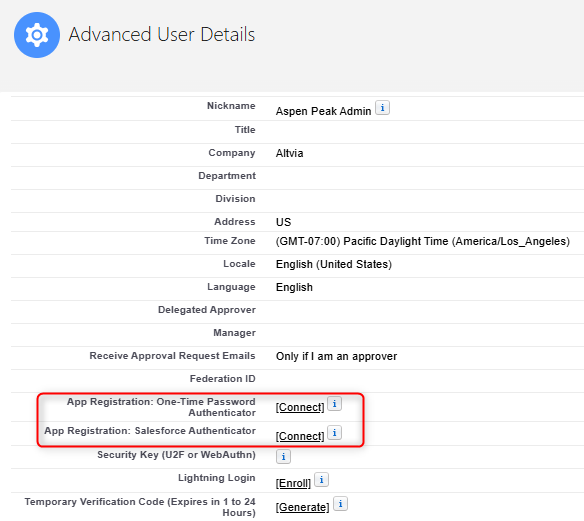Open info icon beside Temporary Verification Code Generate
Viewport: 584px width, 521px height.
(x=340, y=504)
